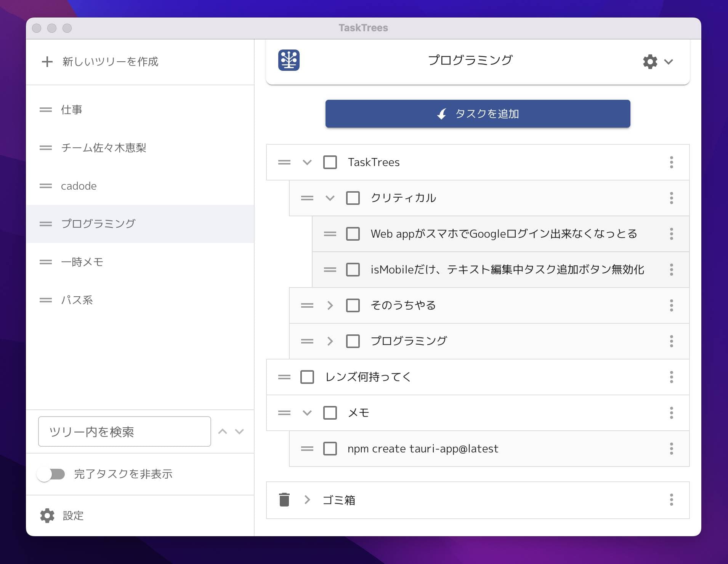Expand the ゴミ箱 trash section

point(307,500)
